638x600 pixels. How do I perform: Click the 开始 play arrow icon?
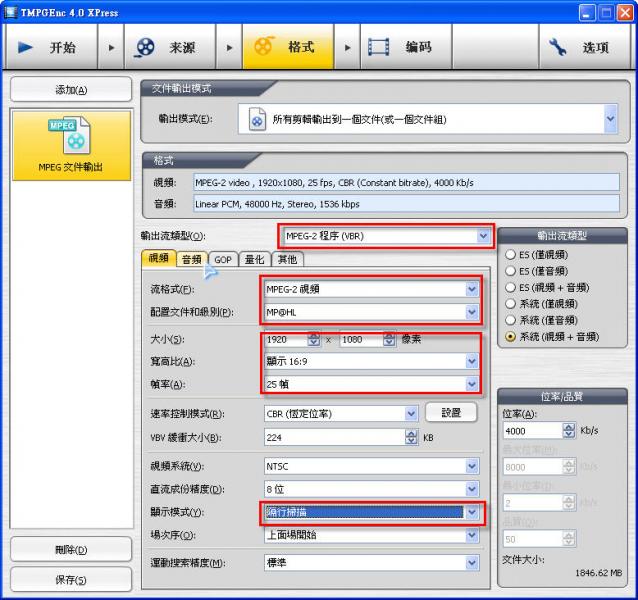(x=27, y=47)
